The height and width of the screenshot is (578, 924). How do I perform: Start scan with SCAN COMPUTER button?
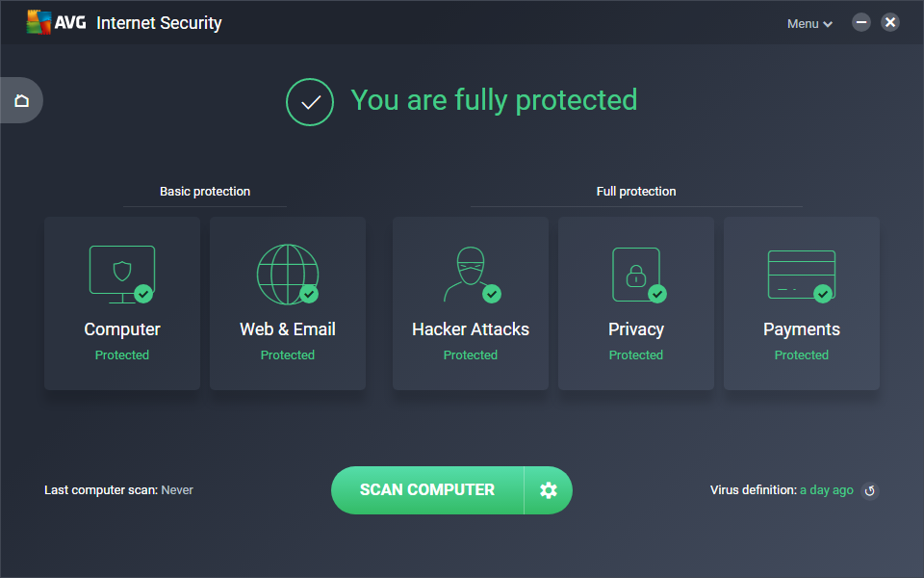click(427, 490)
